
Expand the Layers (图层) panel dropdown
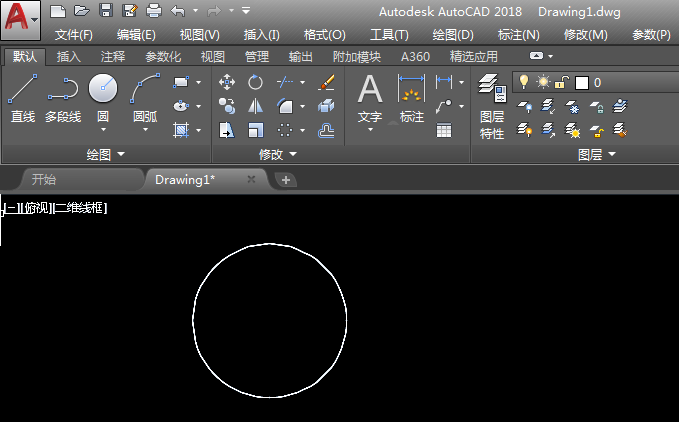click(597, 154)
